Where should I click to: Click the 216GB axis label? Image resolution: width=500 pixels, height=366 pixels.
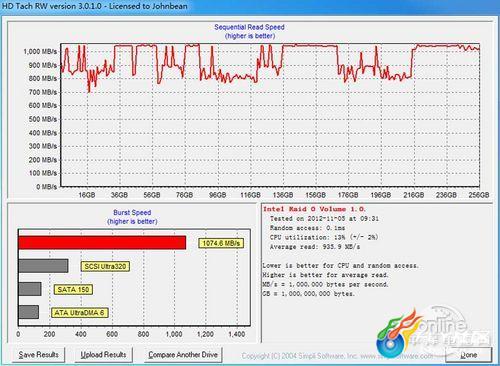(x=414, y=195)
